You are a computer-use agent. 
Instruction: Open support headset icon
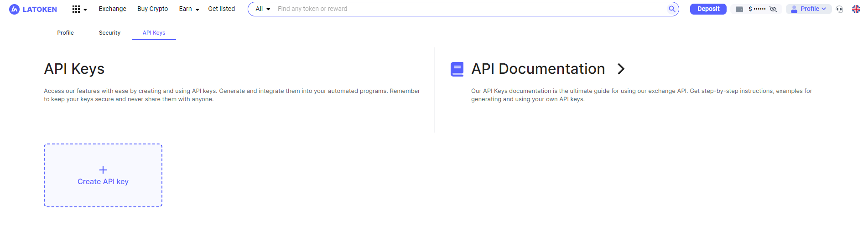(x=839, y=9)
